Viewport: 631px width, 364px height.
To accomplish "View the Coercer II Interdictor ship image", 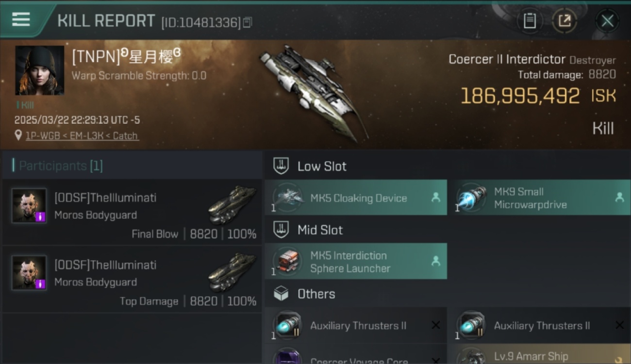I will [313, 92].
